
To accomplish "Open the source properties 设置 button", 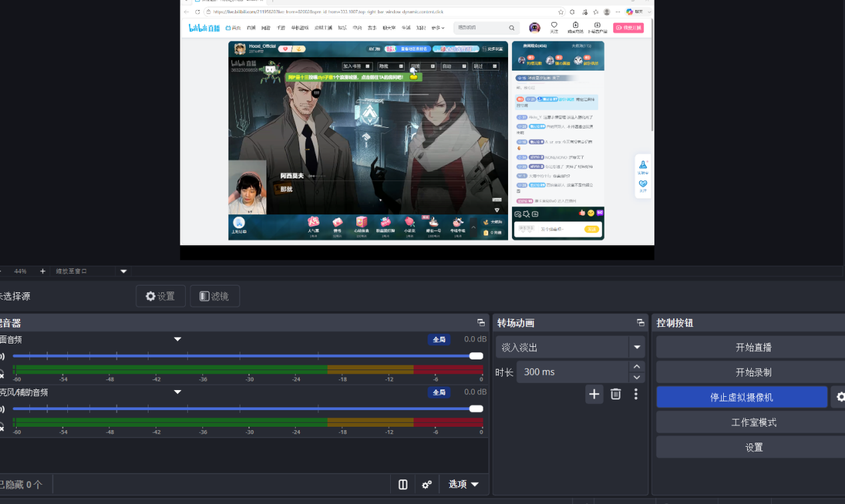I will click(160, 296).
